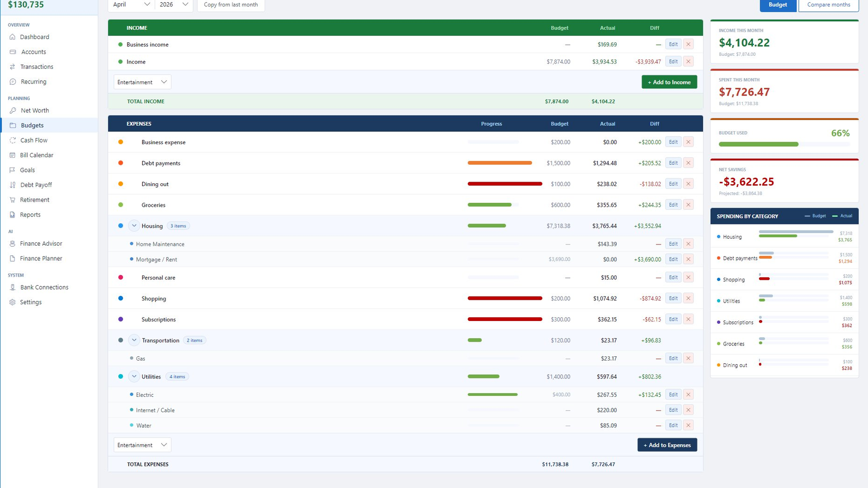Open the Dashboard sidebar icon
Viewport: 868px width, 488px height.
[12, 37]
